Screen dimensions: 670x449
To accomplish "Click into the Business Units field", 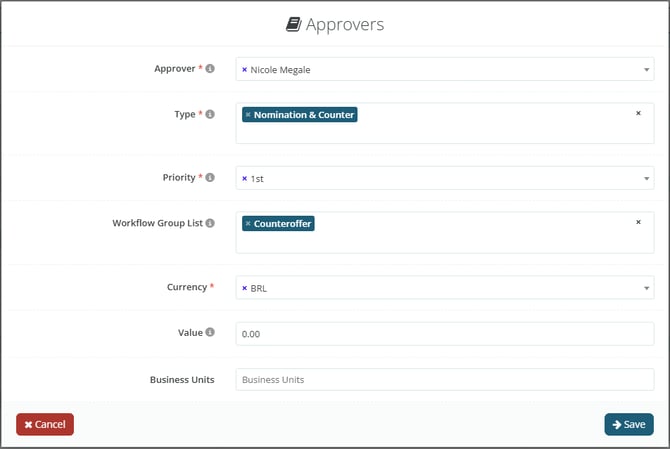I will 444,379.
